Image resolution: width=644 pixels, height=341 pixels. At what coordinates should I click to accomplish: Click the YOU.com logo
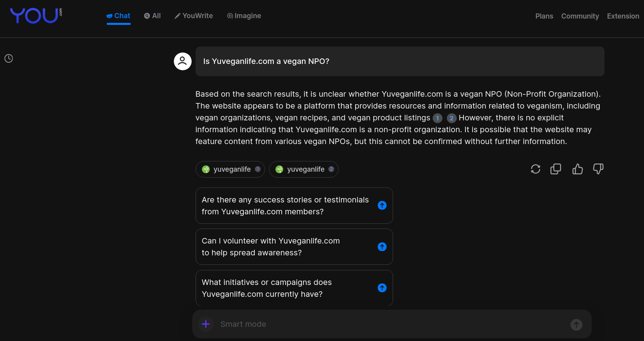36,16
